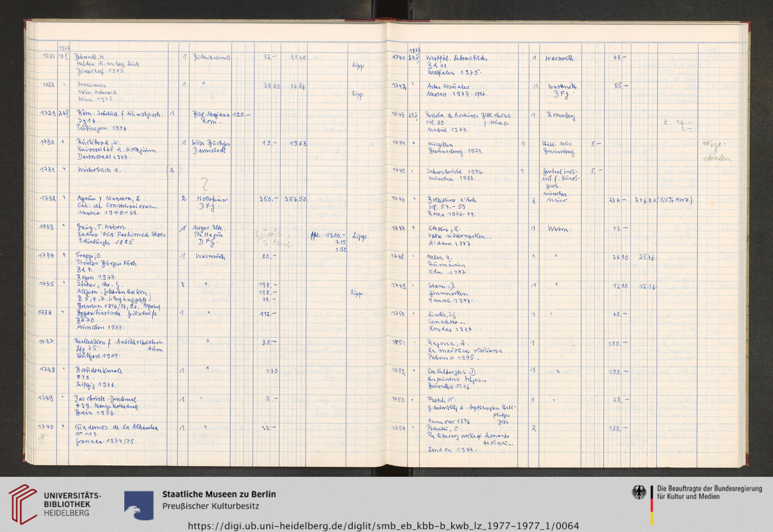
Task: Select the text 'Staatliche Museen zu Berlin'
Action: pos(219,494)
